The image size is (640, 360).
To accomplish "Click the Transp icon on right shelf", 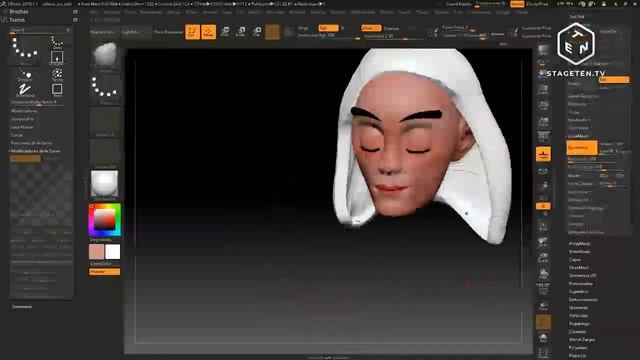I will 543,306.
